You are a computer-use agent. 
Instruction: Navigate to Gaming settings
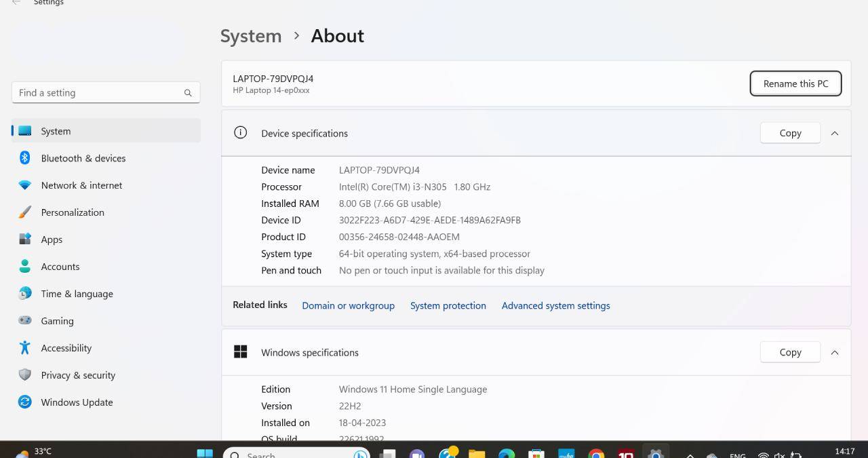[57, 321]
